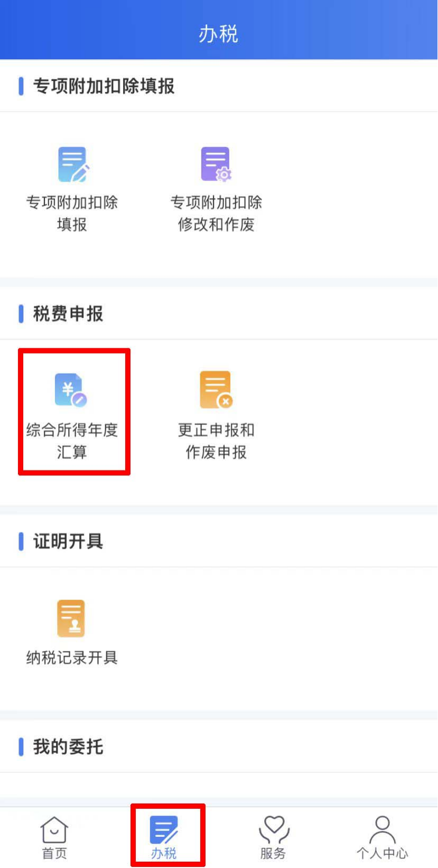Viewport: 438px width, 868px height.
Task: Tap the 更正申报和作废申报 orange icon
Action: (x=216, y=390)
